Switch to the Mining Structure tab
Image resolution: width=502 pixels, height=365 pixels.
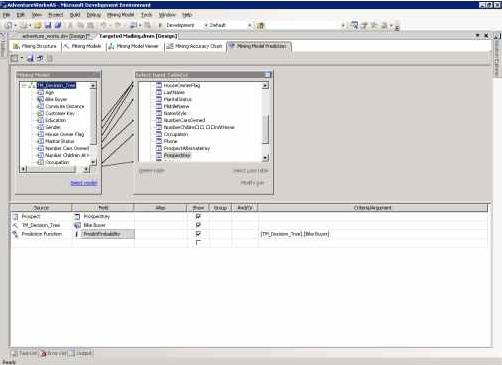click(35, 46)
